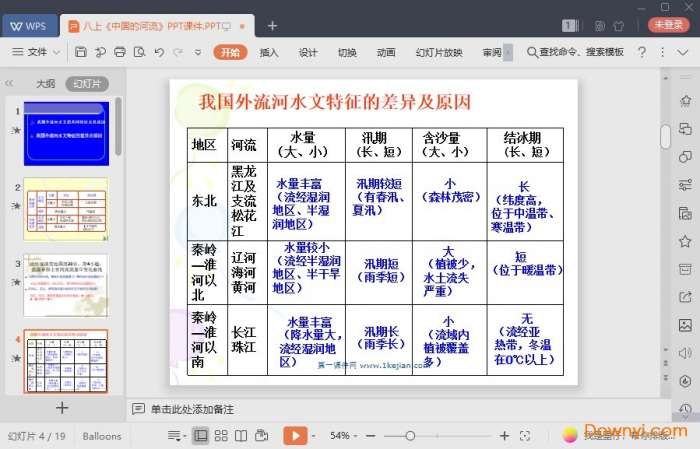Add a new tab with plus
Viewport: 700px width, 449px height.
tap(272, 26)
